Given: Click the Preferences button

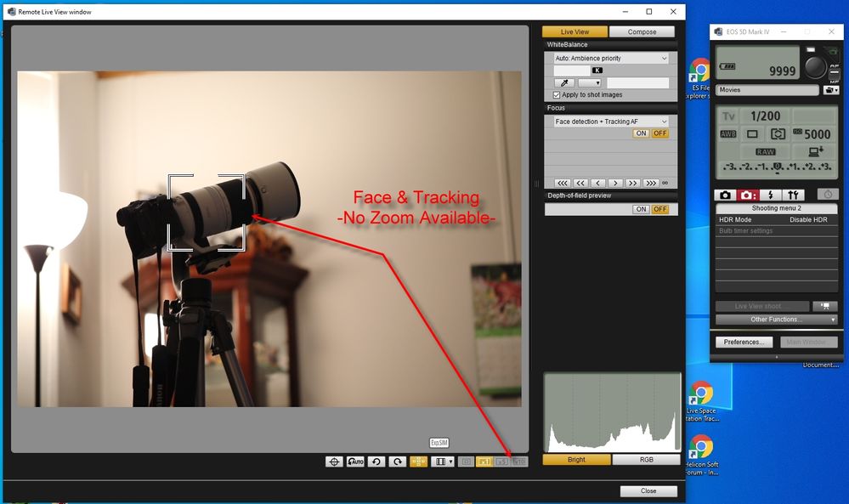Looking at the screenshot, I should tap(744, 343).
